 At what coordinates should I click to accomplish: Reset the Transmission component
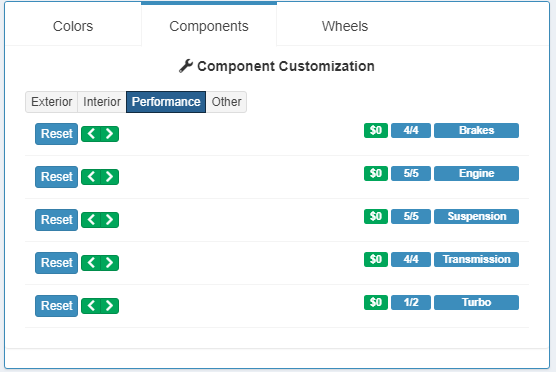pos(56,263)
